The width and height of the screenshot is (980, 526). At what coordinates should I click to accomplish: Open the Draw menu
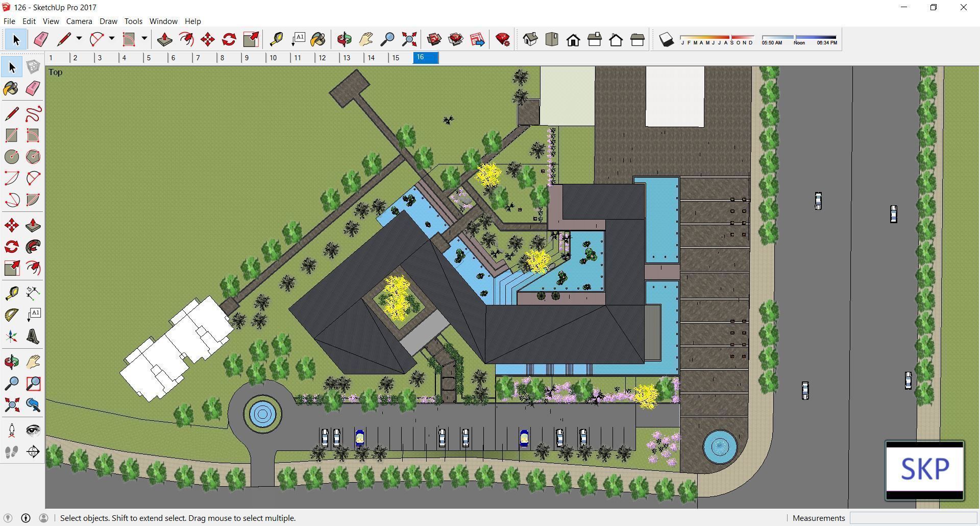pyautogui.click(x=108, y=21)
